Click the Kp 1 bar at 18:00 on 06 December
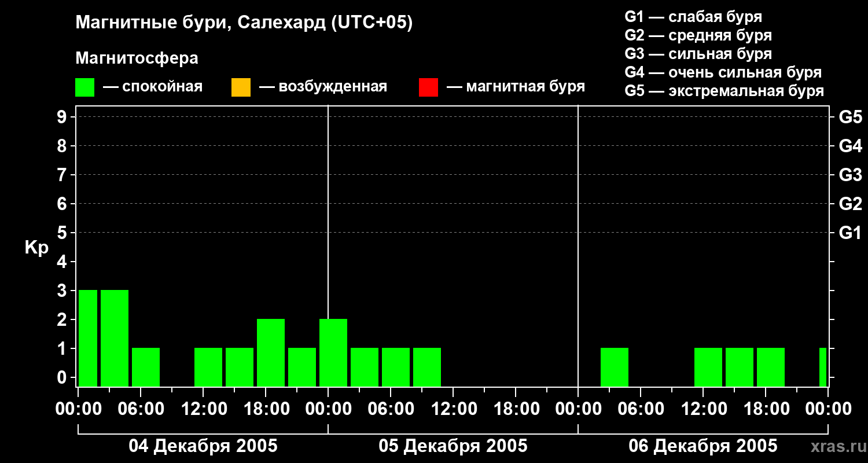The height and width of the screenshot is (463, 868). click(x=771, y=367)
